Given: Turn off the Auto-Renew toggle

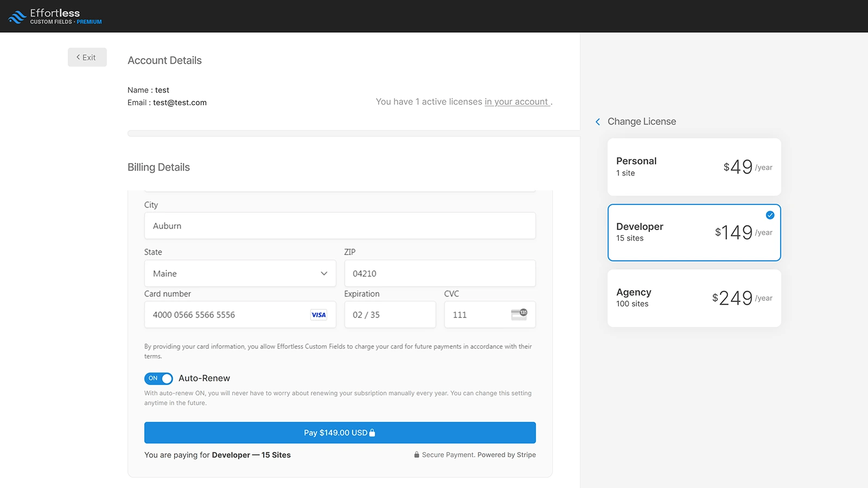Looking at the screenshot, I should 158,378.
